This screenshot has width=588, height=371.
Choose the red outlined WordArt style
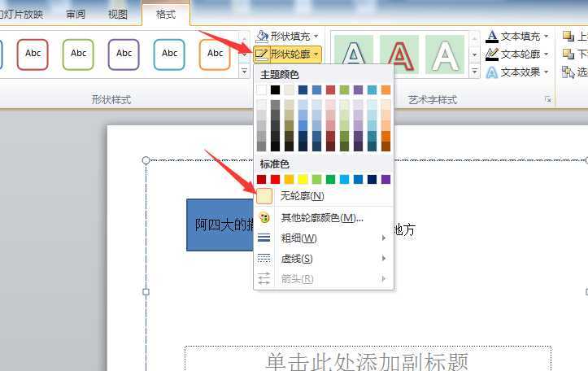[399, 55]
